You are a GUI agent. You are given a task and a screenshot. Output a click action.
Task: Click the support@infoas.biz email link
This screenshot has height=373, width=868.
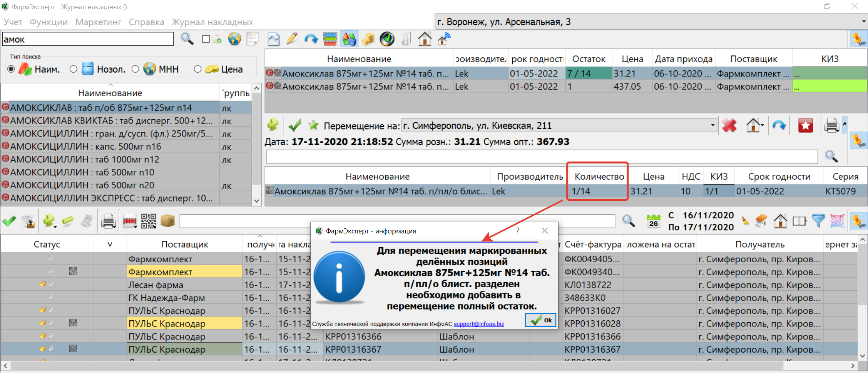click(478, 324)
